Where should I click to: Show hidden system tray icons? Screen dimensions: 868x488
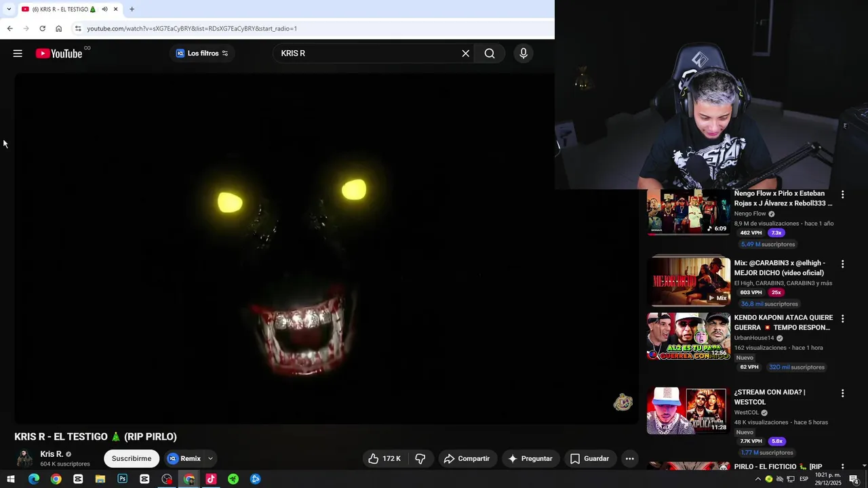(x=758, y=479)
